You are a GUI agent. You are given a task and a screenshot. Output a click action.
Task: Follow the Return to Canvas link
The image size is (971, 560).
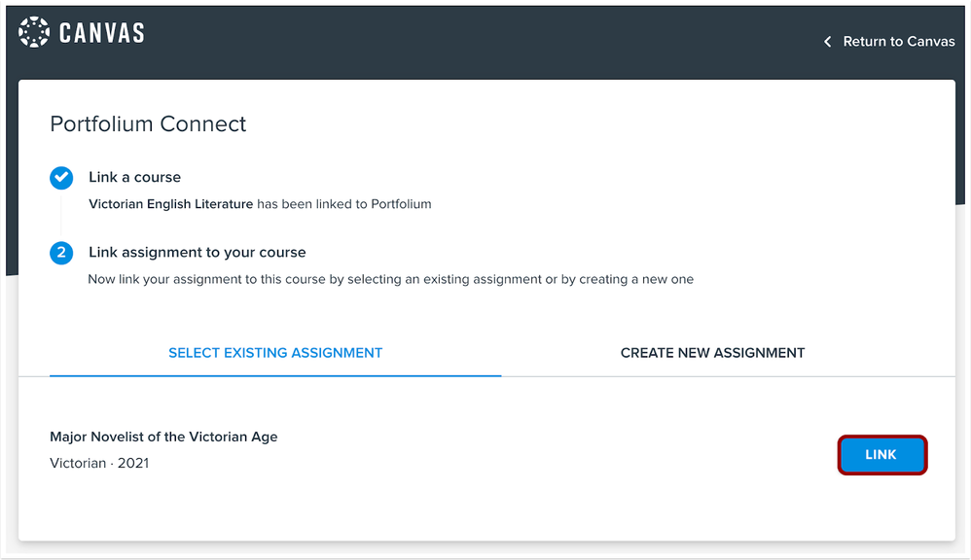[899, 42]
